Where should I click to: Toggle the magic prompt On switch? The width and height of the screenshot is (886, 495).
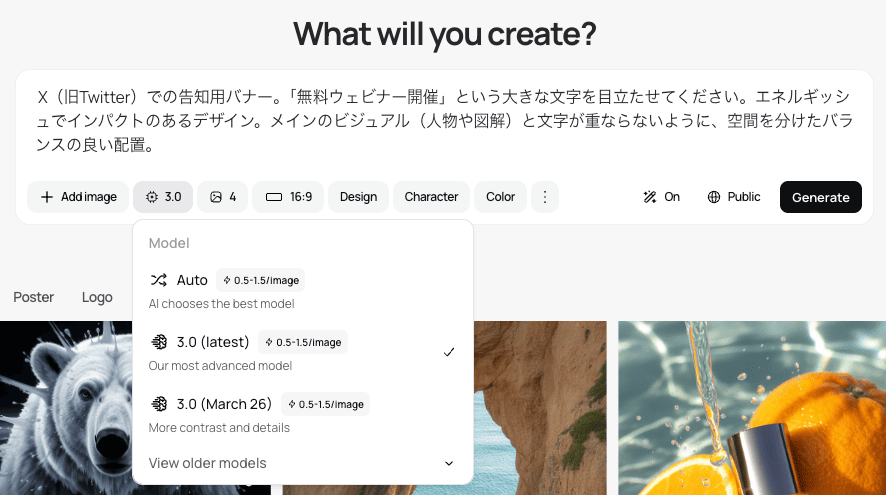coord(661,197)
